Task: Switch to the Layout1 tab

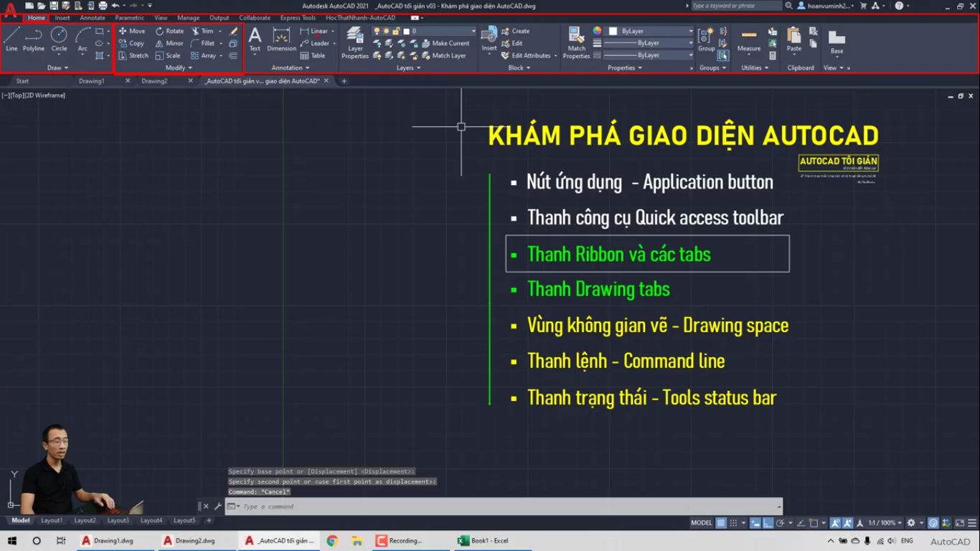Action: (x=52, y=520)
